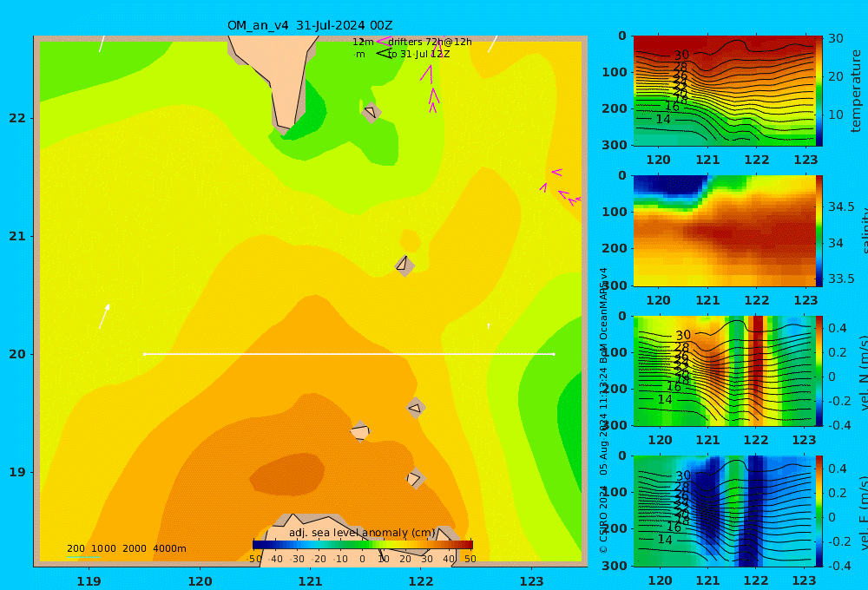868x590 pixels.
Task: Click the 'temperature' axis label
Action: [857, 91]
